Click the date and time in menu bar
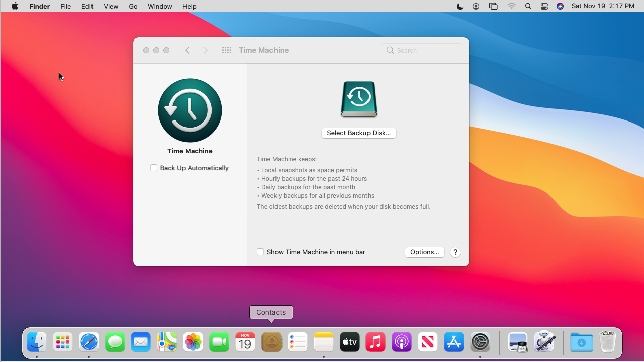This screenshot has width=644, height=362. click(x=603, y=6)
